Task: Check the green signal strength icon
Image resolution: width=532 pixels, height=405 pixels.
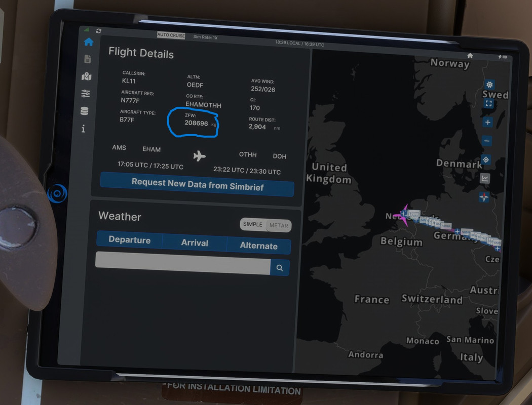Action: pos(87,30)
